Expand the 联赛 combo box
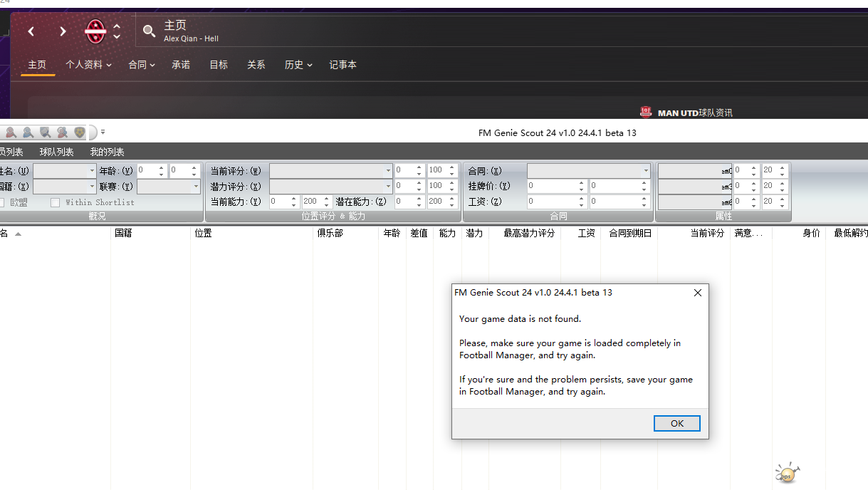 [x=196, y=187]
